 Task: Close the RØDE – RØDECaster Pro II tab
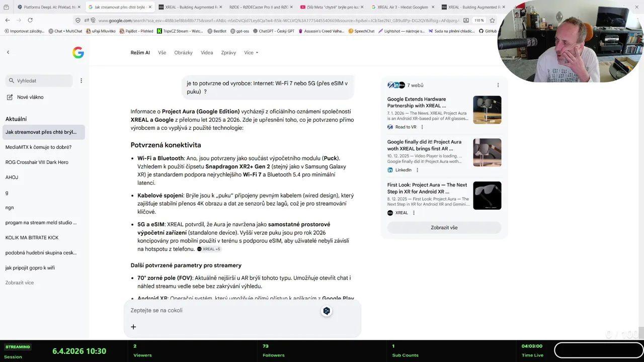click(292, 7)
